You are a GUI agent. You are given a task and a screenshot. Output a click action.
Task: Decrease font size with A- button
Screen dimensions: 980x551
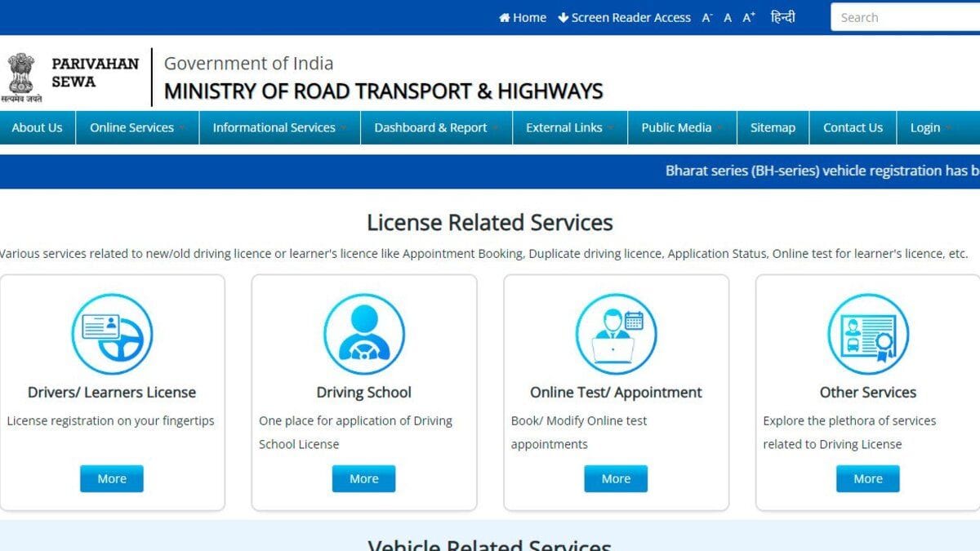coord(707,17)
